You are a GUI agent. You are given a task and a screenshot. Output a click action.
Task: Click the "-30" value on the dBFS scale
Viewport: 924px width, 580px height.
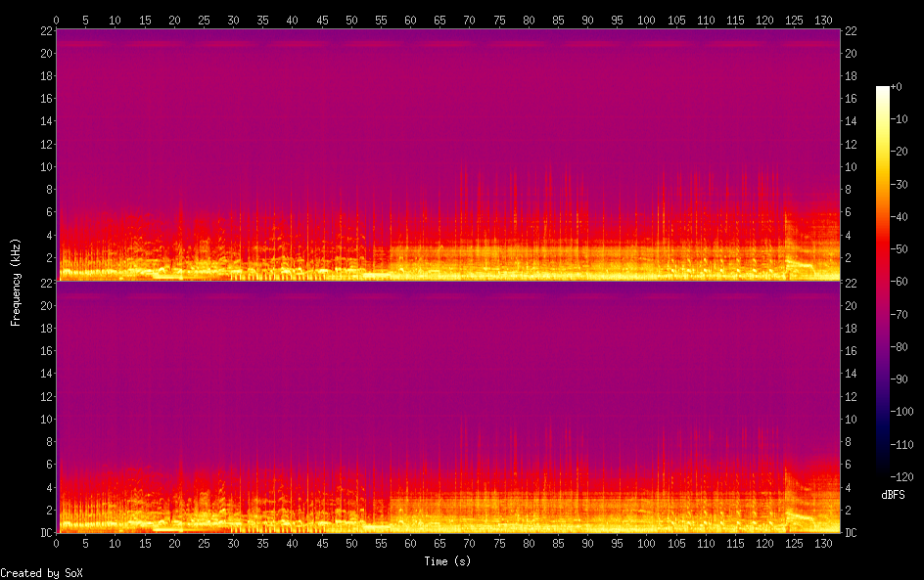[900, 184]
